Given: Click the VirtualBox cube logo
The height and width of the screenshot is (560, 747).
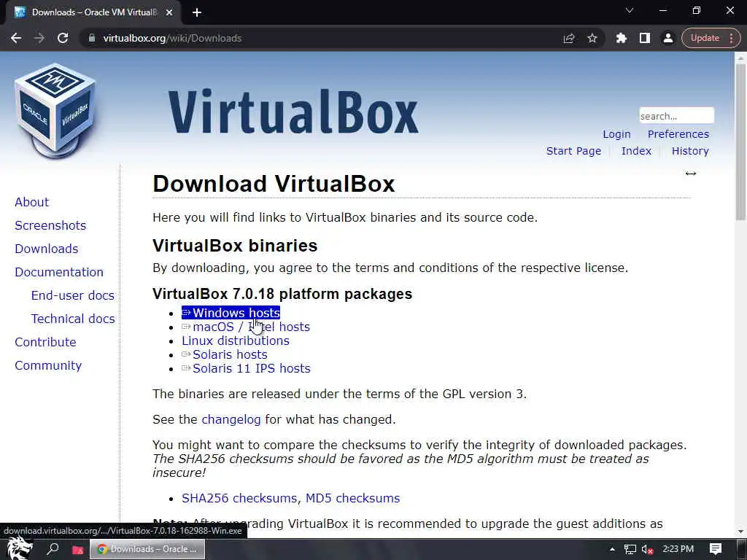Looking at the screenshot, I should [x=55, y=111].
